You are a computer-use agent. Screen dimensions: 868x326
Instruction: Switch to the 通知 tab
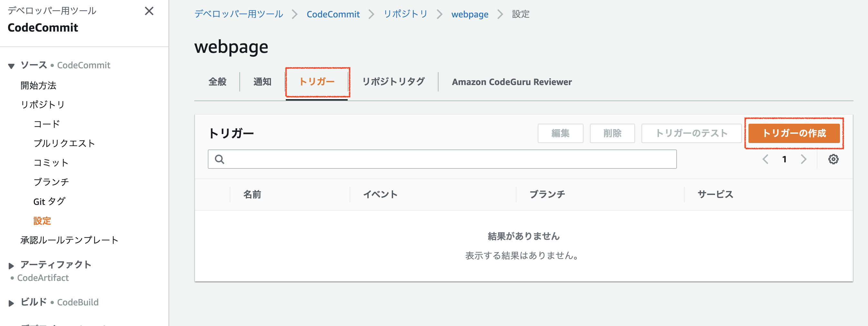coord(262,82)
